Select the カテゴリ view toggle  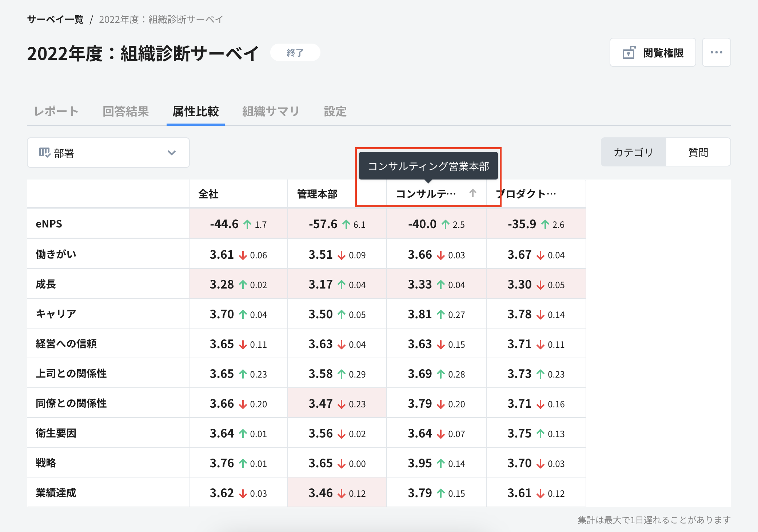coord(633,152)
